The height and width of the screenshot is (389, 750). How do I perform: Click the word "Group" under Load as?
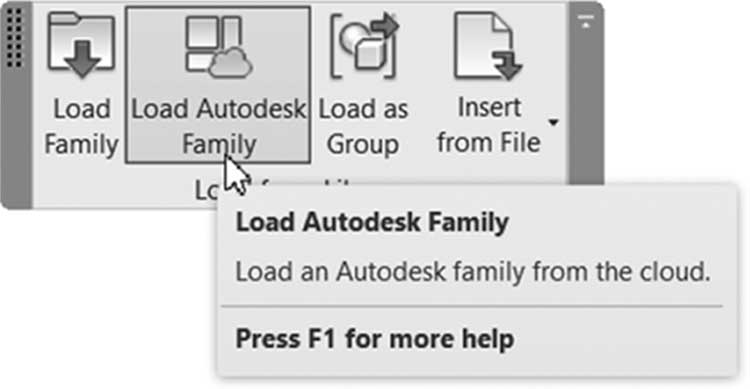pos(363,145)
